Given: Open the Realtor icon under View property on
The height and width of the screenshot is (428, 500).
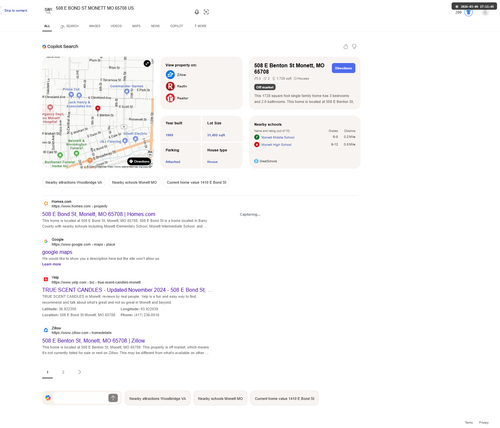Looking at the screenshot, I should [x=170, y=98].
